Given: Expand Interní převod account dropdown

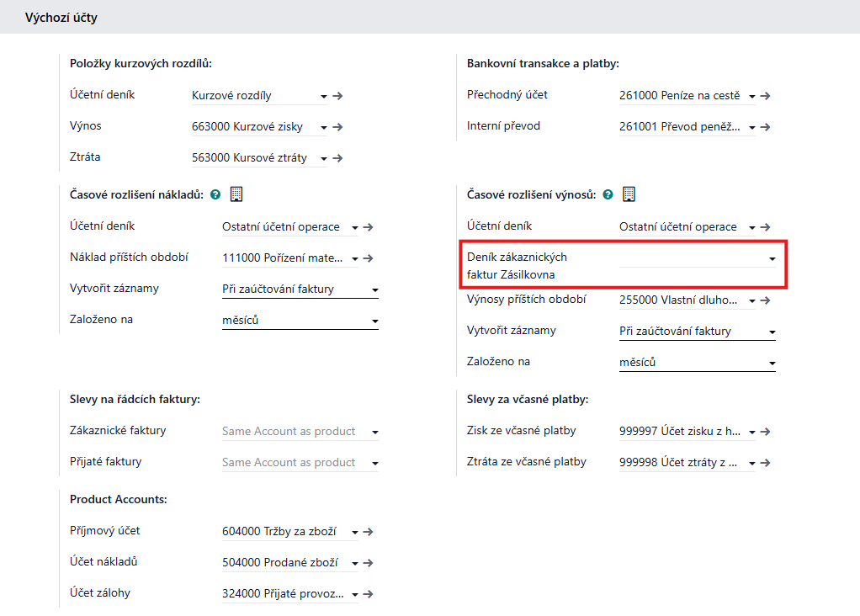Looking at the screenshot, I should (752, 127).
